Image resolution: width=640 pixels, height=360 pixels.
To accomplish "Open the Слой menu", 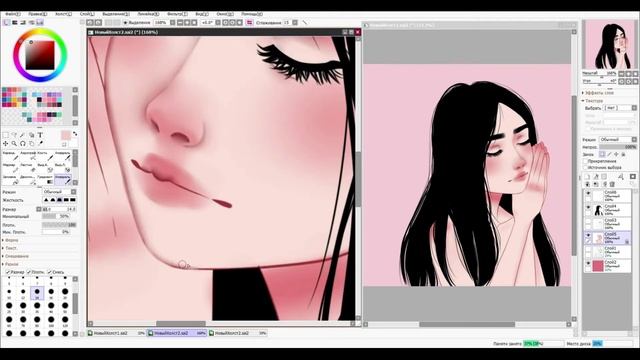I will (x=87, y=14).
